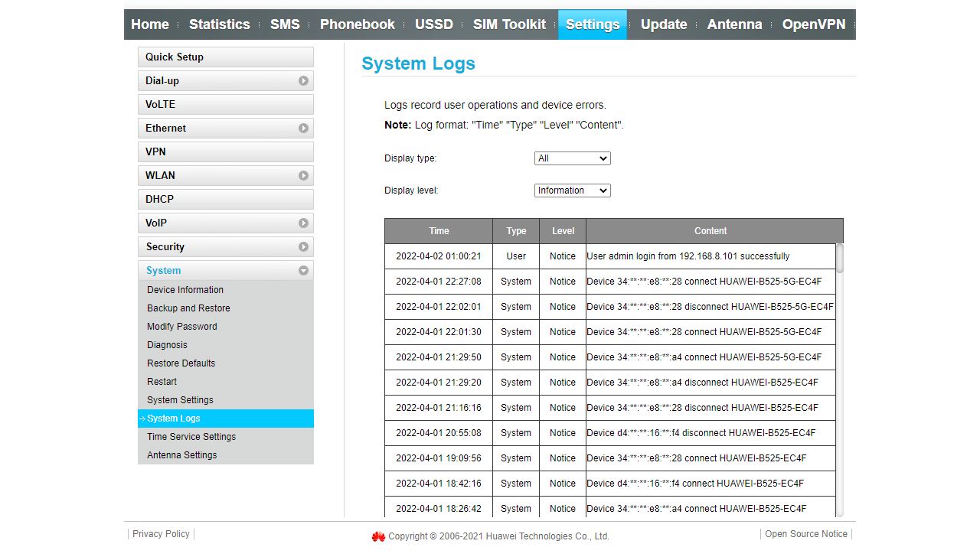This screenshot has width=980, height=557.
Task: Click the d4 device disconnect HUAWEI-B525-EC4F entry
Action: pos(701,433)
